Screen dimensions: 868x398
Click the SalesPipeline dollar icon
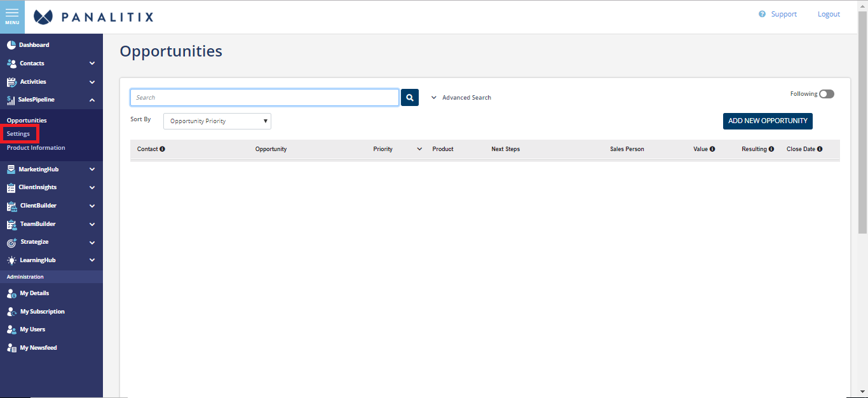click(x=11, y=100)
